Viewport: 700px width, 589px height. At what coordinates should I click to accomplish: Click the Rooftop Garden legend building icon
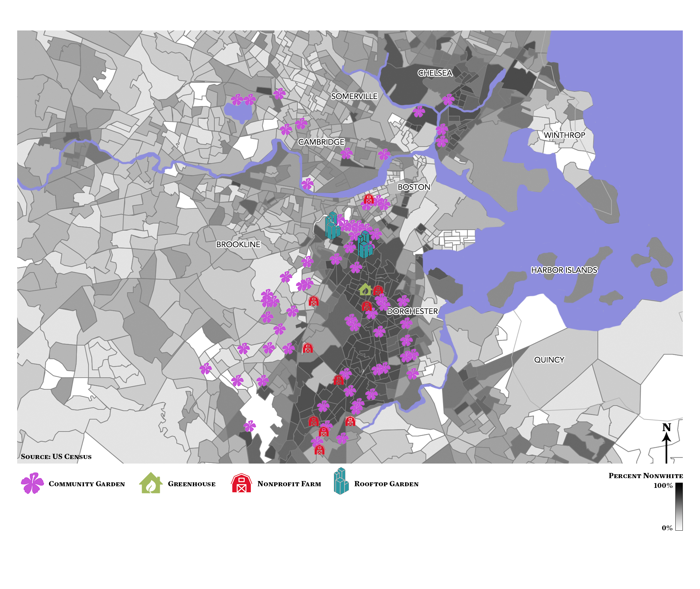pyautogui.click(x=341, y=481)
